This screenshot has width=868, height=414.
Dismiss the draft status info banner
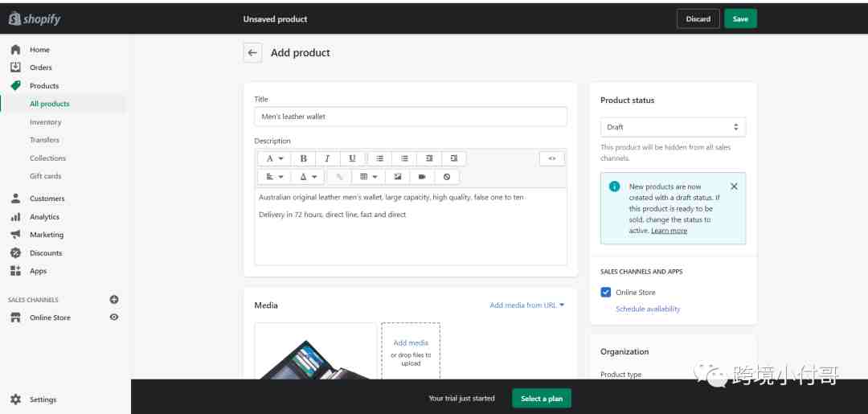734,186
